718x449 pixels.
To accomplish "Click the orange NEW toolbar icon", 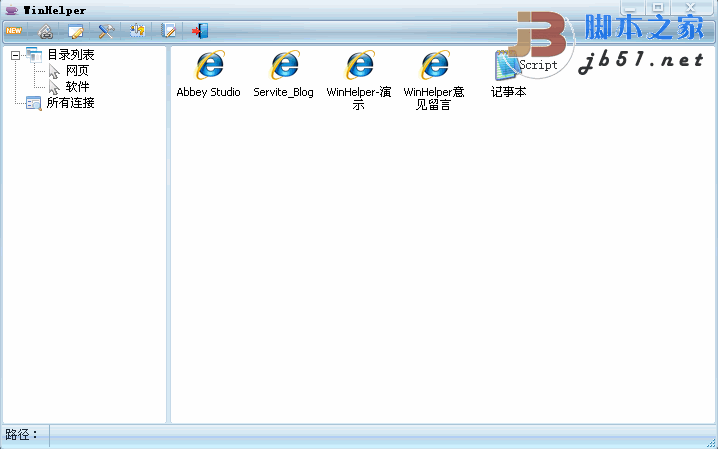I will pyautogui.click(x=14, y=31).
